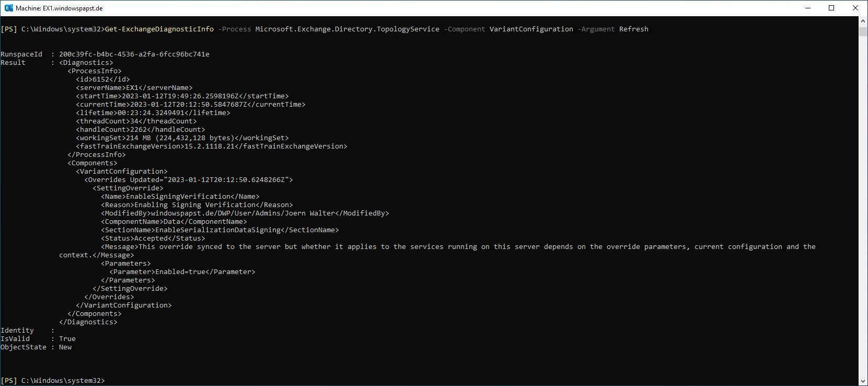Click the empty vertical scrollbar track

[863, 209]
